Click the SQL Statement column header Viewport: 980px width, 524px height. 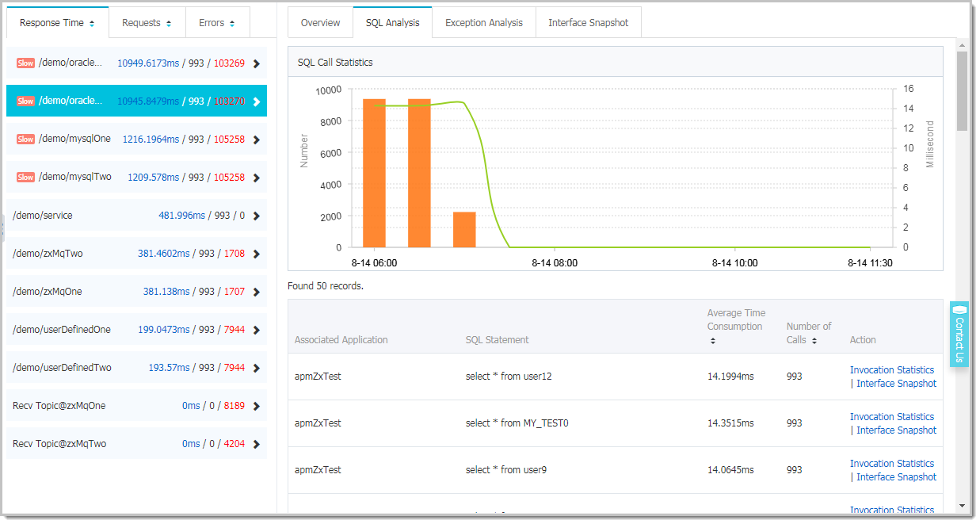click(498, 340)
